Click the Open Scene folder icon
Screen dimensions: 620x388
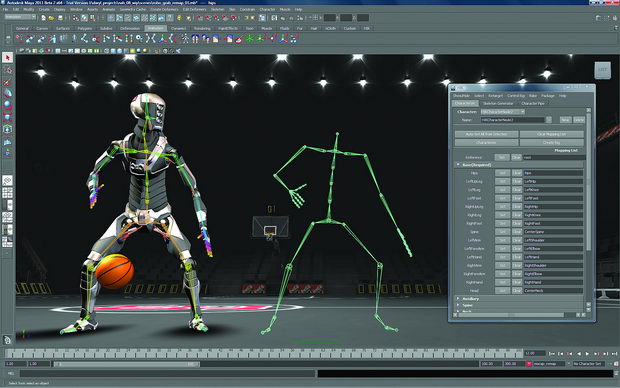[x=51, y=18]
